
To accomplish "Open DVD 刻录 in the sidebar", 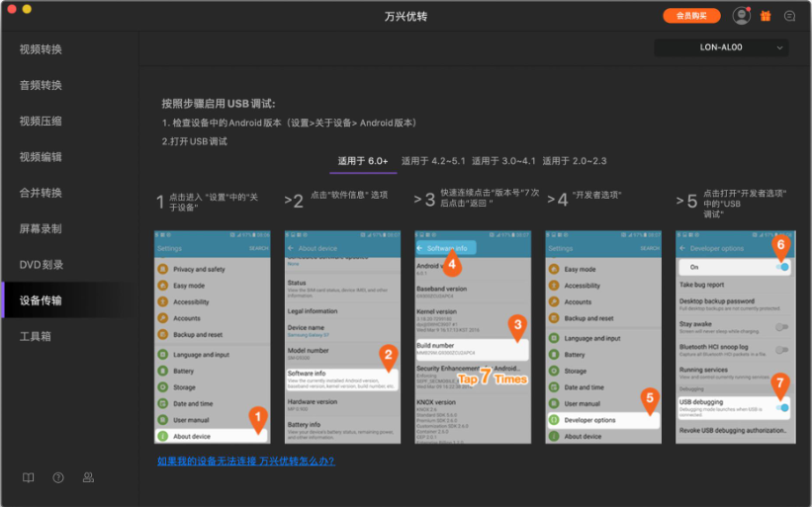I will point(42,264).
